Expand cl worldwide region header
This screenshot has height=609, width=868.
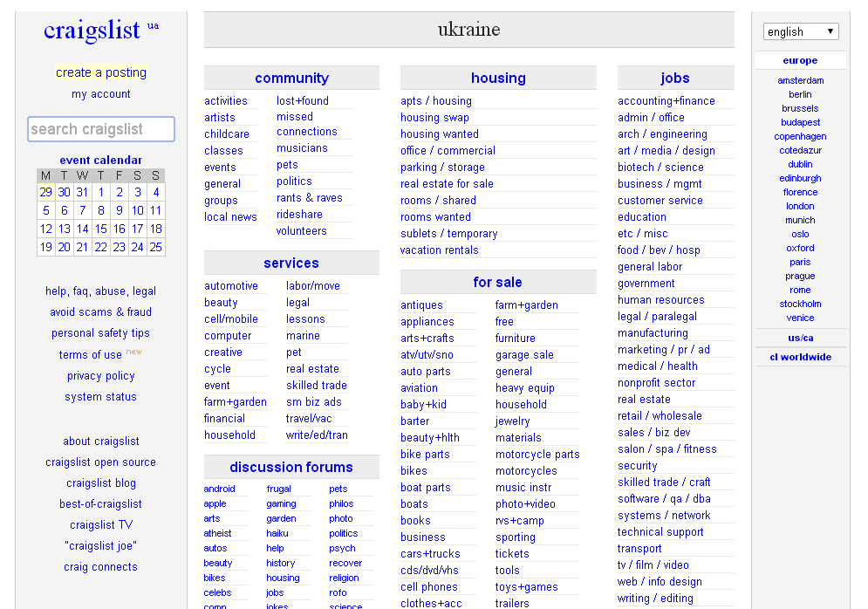tap(801, 357)
